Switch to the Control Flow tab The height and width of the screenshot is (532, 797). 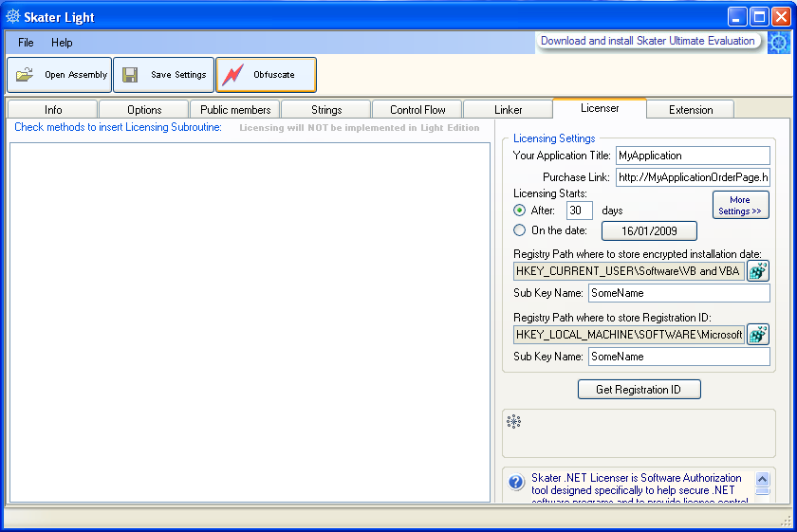pos(417,109)
